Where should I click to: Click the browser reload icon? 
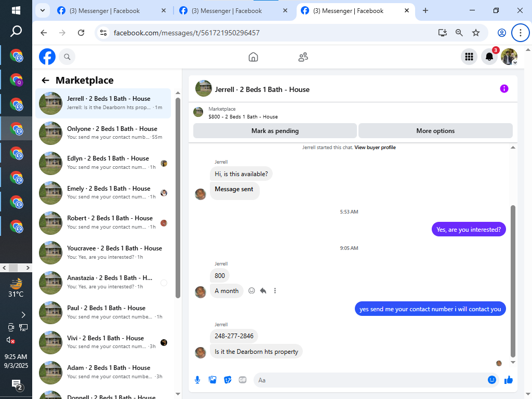tap(81, 33)
